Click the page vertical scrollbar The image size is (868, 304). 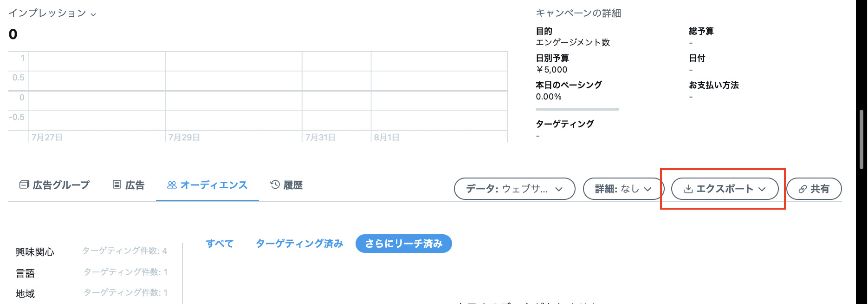tap(862, 139)
